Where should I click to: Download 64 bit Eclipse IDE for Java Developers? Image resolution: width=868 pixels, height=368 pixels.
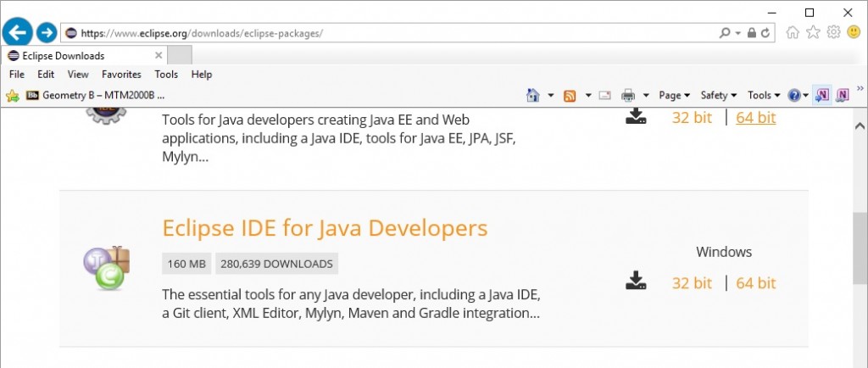pos(755,283)
